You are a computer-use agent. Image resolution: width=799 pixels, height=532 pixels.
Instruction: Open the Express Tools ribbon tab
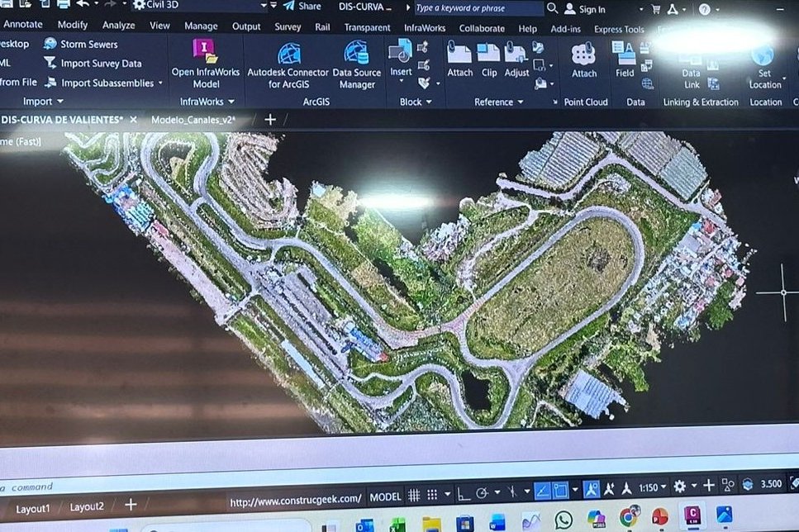tap(618, 28)
